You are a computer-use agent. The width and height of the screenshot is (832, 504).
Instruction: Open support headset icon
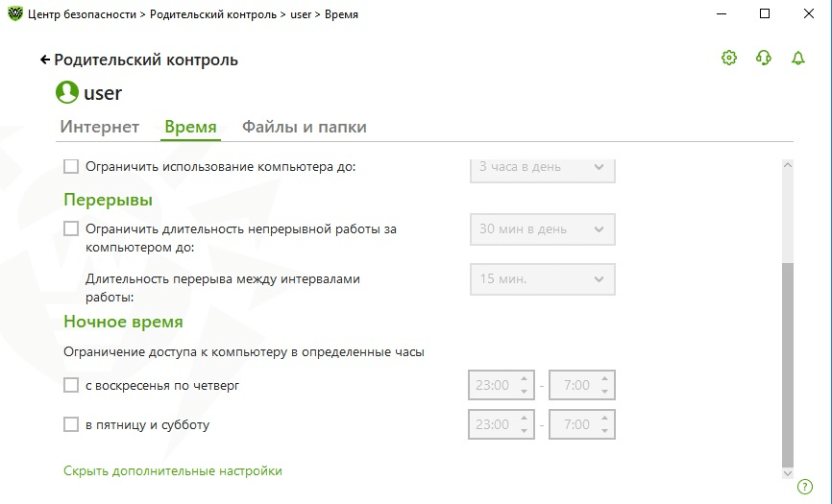[764, 59]
